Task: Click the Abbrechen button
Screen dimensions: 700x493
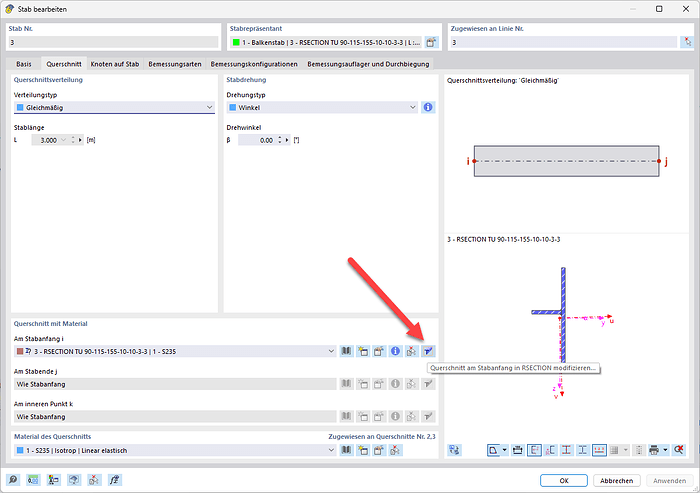Action: coord(618,480)
